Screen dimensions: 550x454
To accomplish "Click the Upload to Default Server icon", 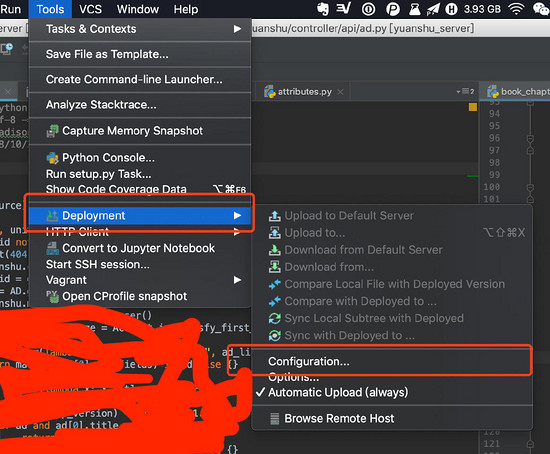I will coord(275,216).
